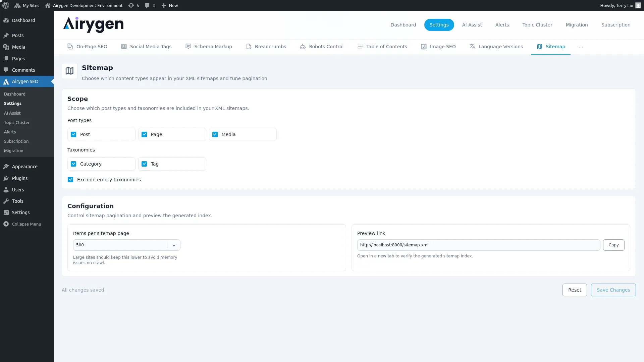Open the updates icon showing 5
The image size is (644, 362).
(x=131, y=5)
